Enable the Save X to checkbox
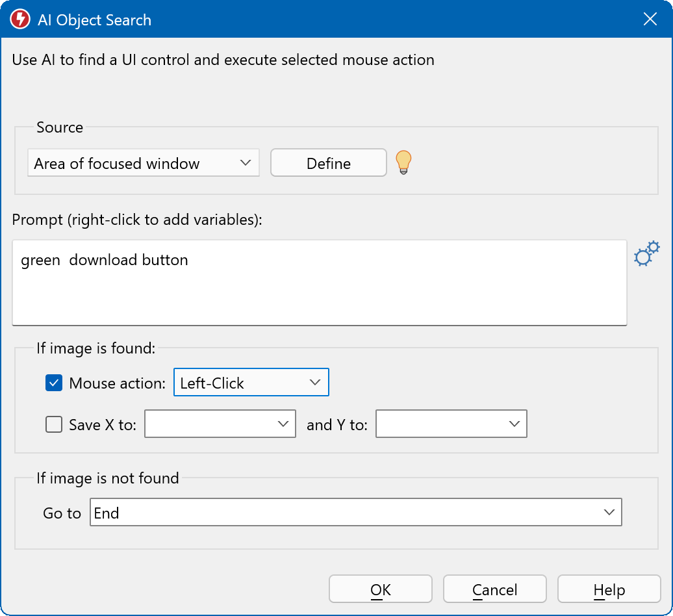This screenshot has width=673, height=616. click(54, 425)
